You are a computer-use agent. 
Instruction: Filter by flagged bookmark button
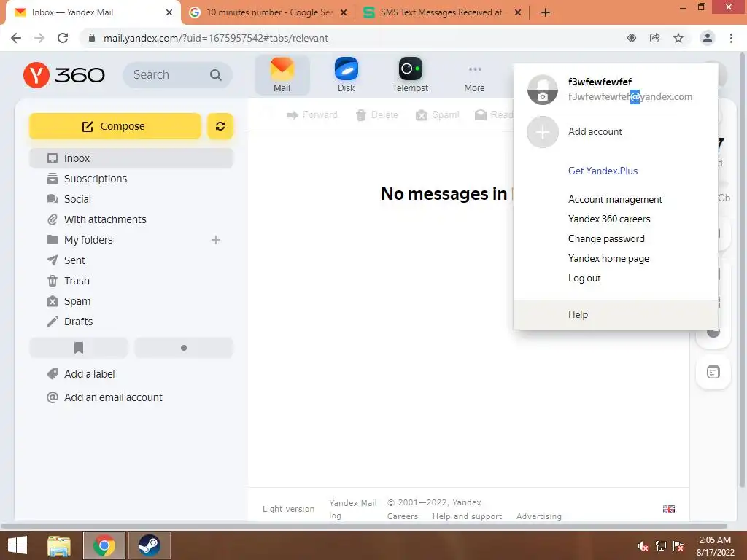pyautogui.click(x=79, y=348)
